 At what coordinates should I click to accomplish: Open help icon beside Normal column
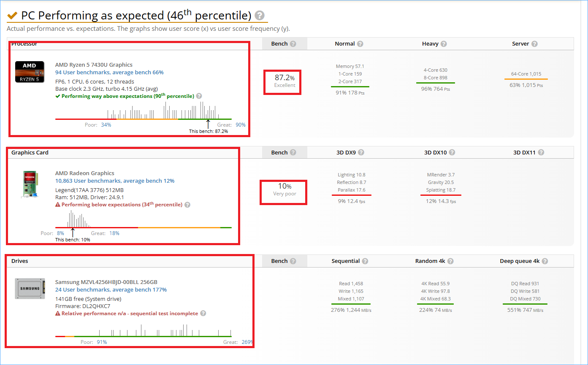click(360, 44)
